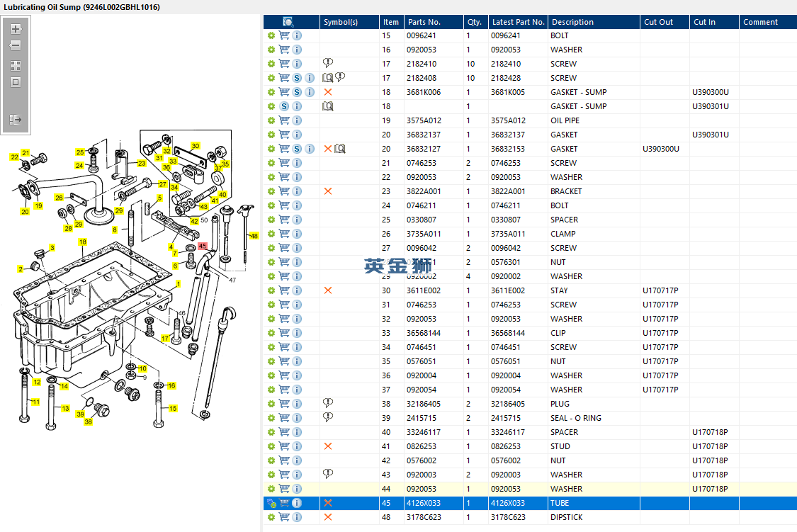Viewport: 797px width, 532px height.
Task: Click the red X symbol in the STAY row
Action: tap(328, 290)
